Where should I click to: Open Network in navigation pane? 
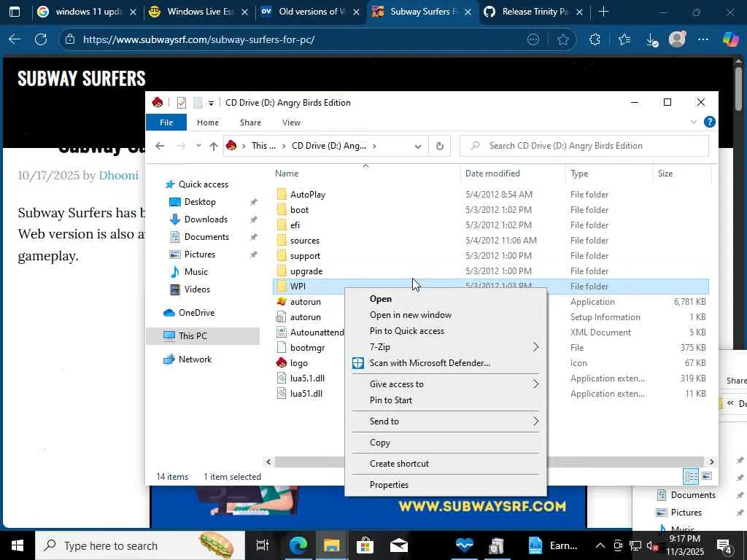point(195,359)
